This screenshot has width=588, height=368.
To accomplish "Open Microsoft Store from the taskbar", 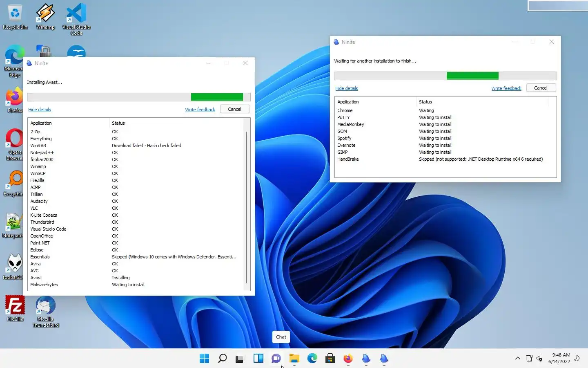I will point(330,359).
